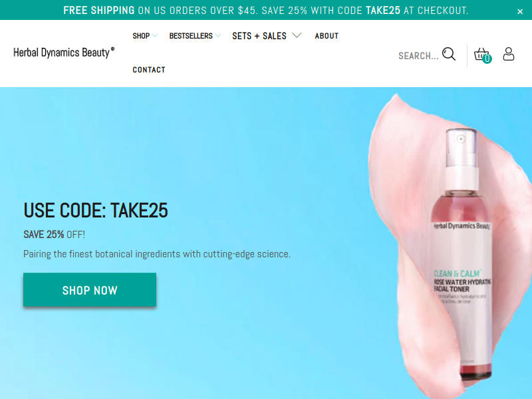Click the SHOP NOW button

point(90,290)
